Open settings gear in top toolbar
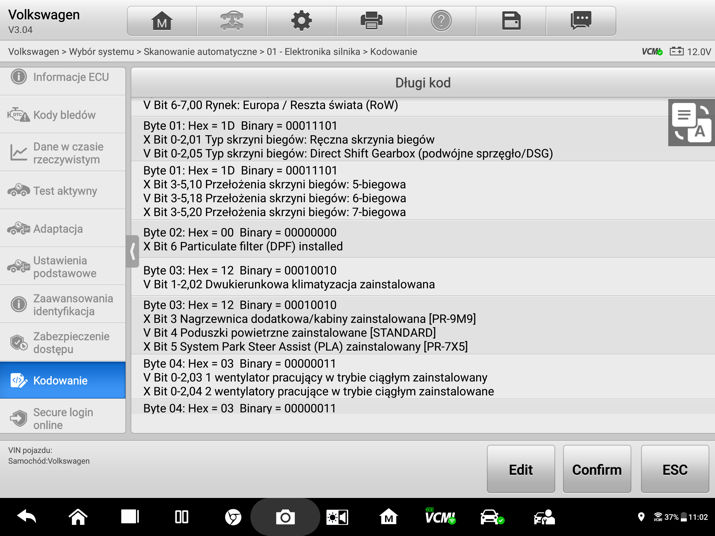 [x=301, y=21]
